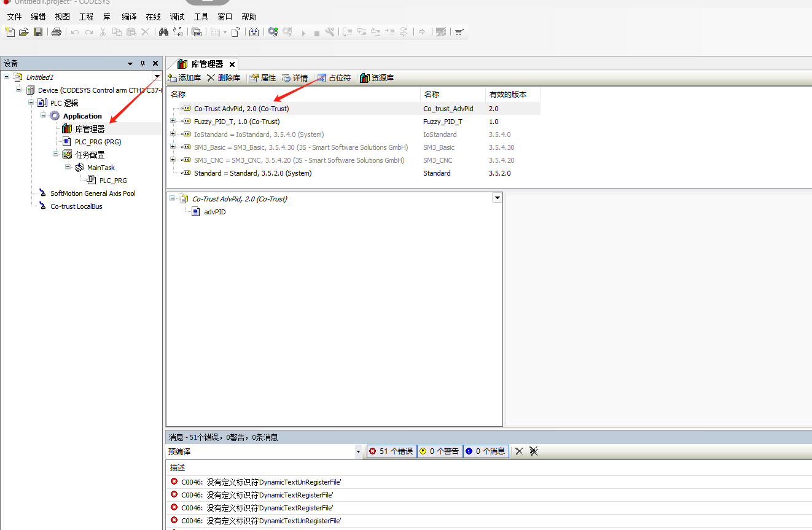Close the 库管理器 tab
Screen dimensions: 812x530
click(x=232, y=64)
